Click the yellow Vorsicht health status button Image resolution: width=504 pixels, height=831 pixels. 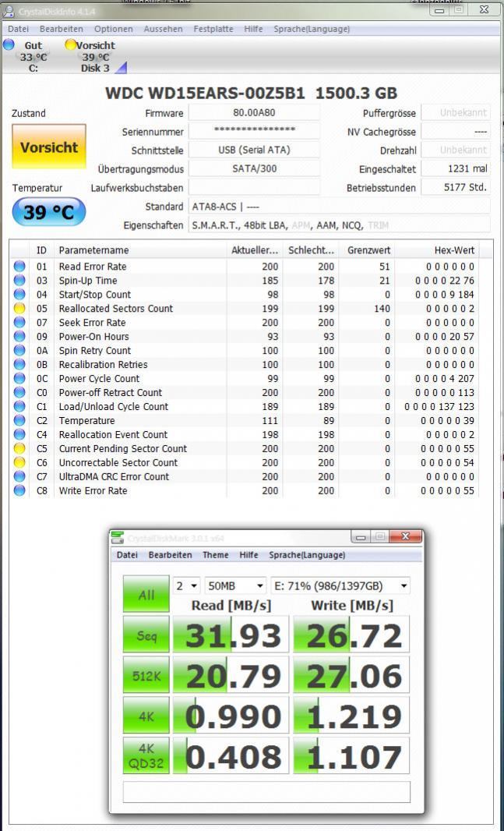(49, 147)
